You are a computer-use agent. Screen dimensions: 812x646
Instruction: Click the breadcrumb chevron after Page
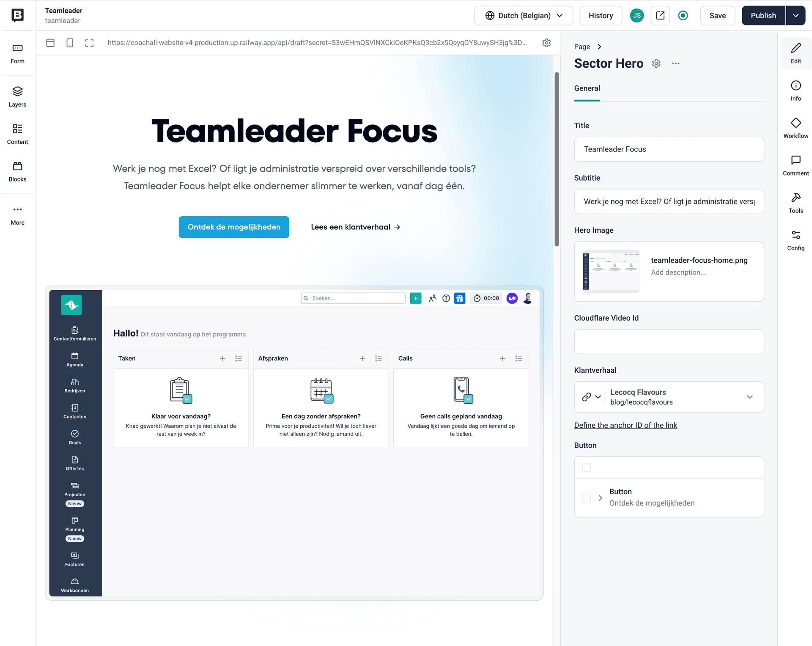click(599, 47)
